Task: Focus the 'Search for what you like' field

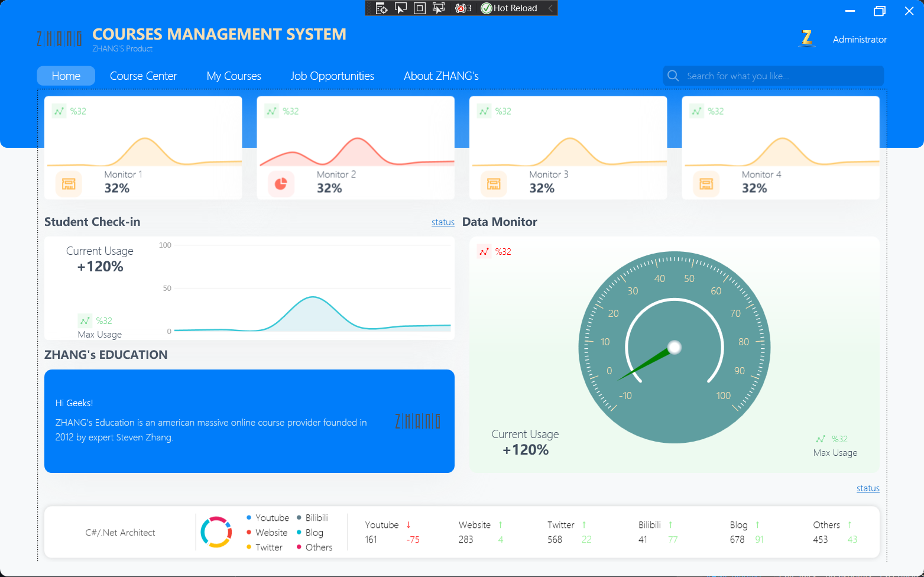Action: pyautogui.click(x=773, y=76)
